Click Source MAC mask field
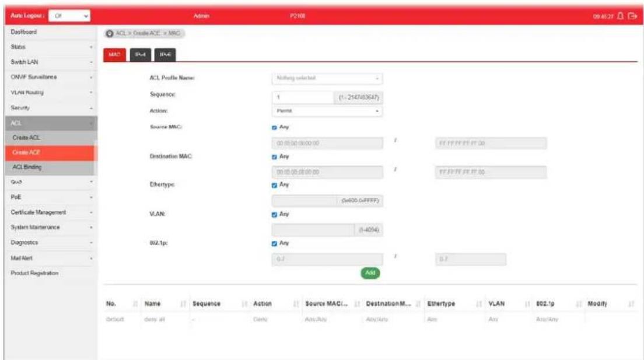This screenshot has width=644, height=360. pos(491,144)
